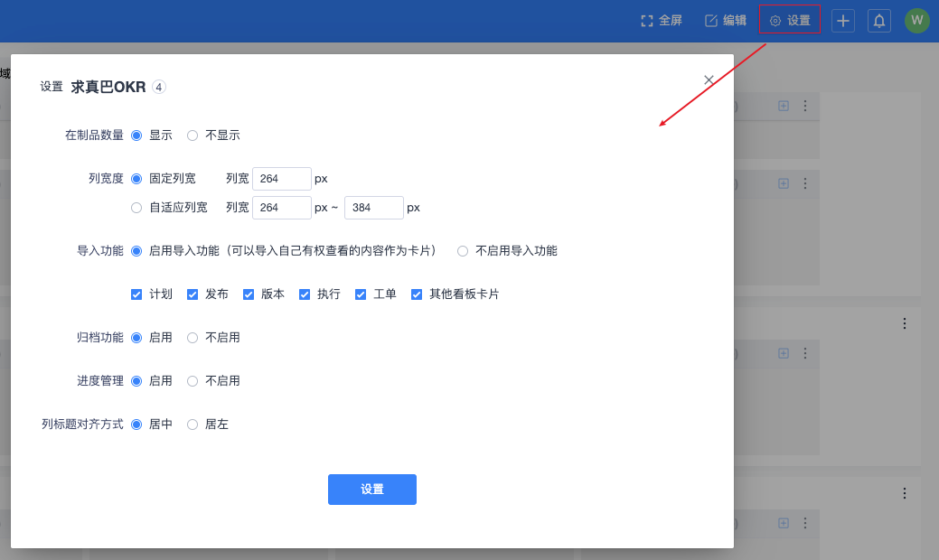
Task: Click the adaptive maximum width 384 field
Action: click(x=373, y=208)
